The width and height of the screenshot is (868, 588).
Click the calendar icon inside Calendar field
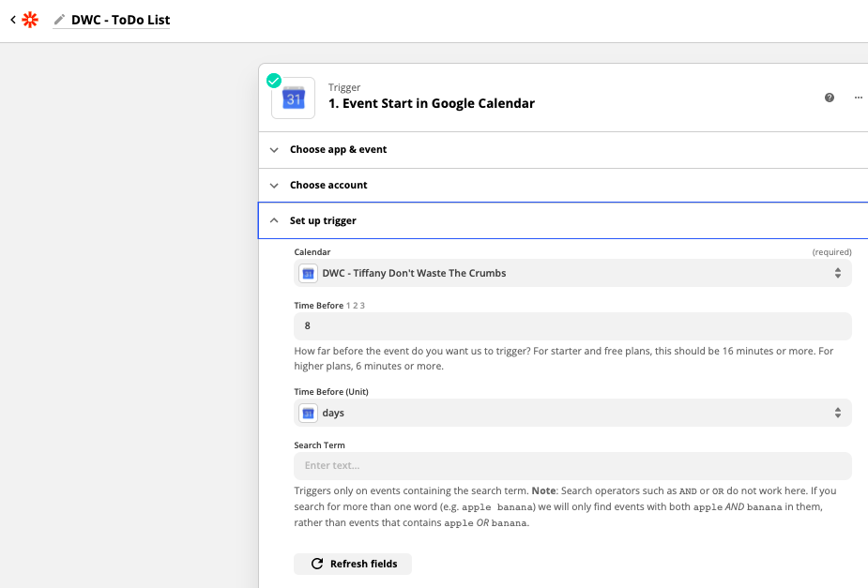(309, 273)
